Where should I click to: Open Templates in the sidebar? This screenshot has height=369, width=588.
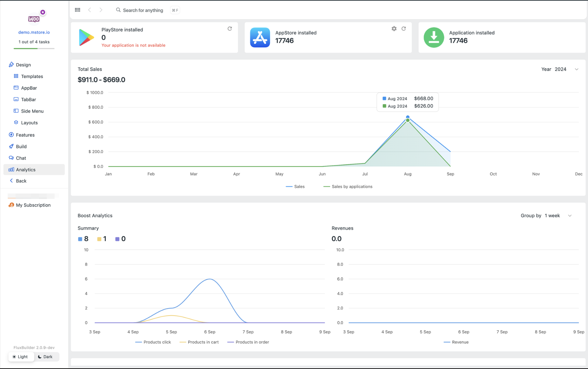click(x=32, y=76)
